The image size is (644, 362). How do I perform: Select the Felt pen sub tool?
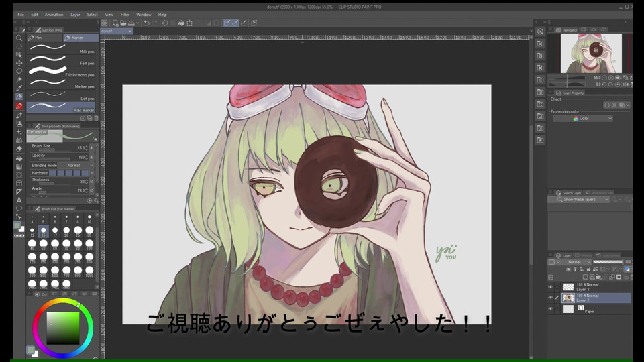pyautogui.click(x=62, y=60)
